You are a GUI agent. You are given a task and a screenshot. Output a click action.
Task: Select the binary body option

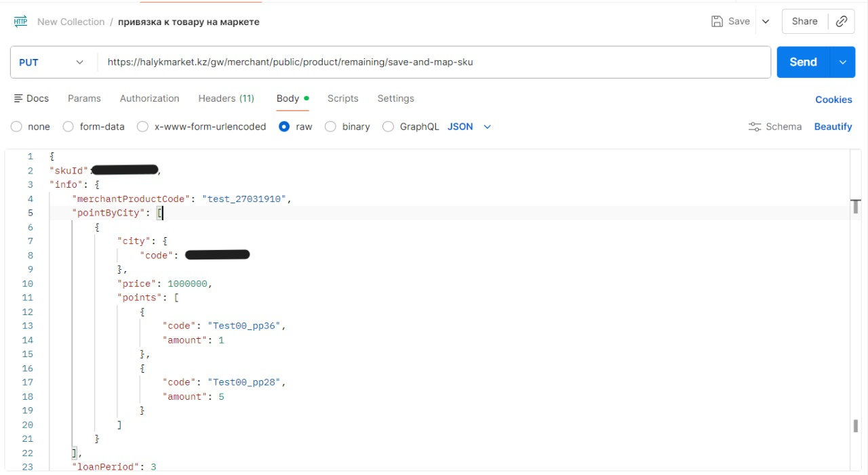330,127
